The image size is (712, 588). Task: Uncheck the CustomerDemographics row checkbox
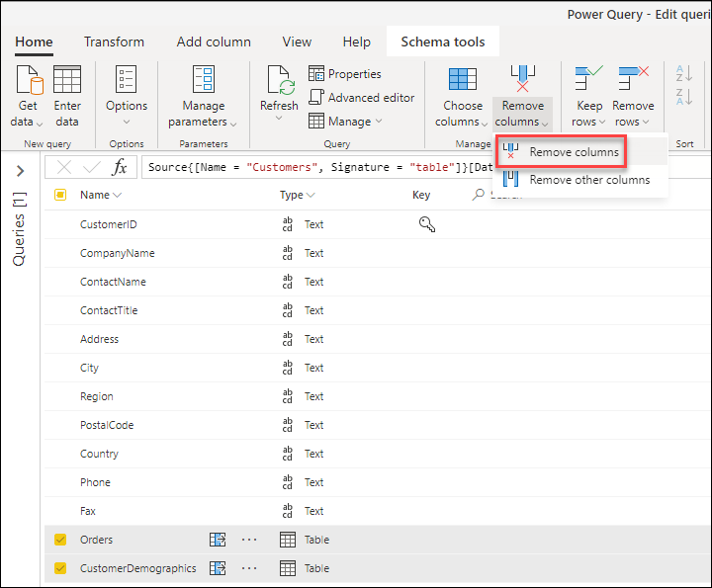(60, 568)
